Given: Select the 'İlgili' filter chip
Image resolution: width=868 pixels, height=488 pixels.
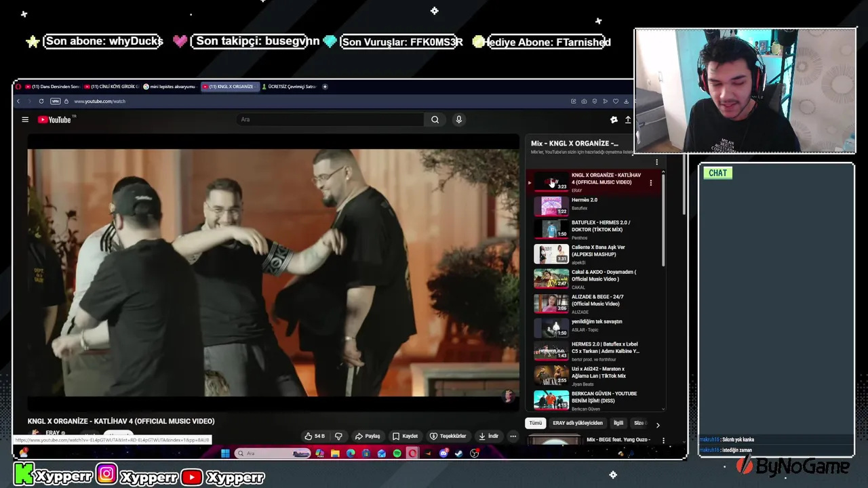Looking at the screenshot, I should click(x=618, y=423).
